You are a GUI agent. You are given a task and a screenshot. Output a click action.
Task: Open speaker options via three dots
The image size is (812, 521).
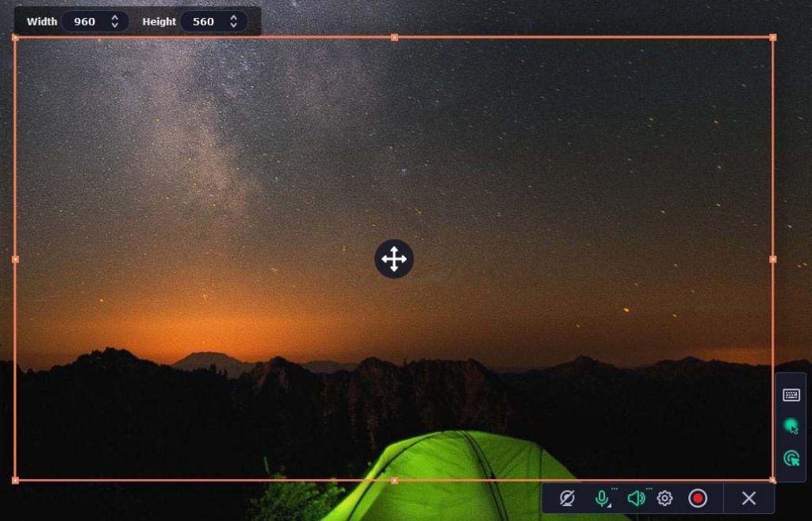(649, 487)
